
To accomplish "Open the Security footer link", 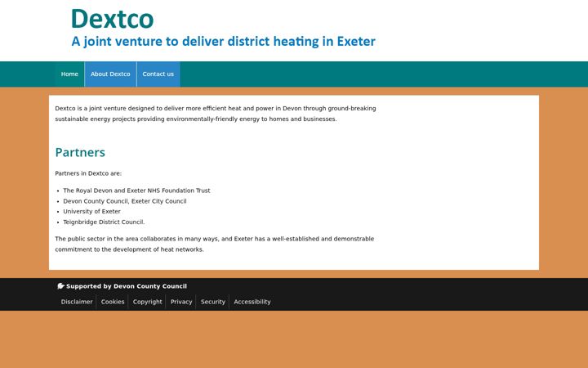I will [212, 302].
